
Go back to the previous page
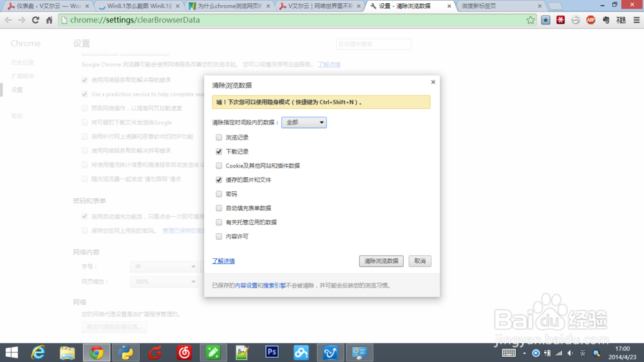(8, 20)
